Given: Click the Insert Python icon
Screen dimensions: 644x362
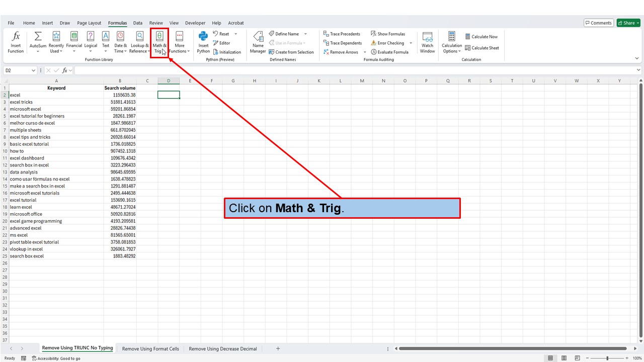Looking at the screenshot, I should [x=203, y=42].
